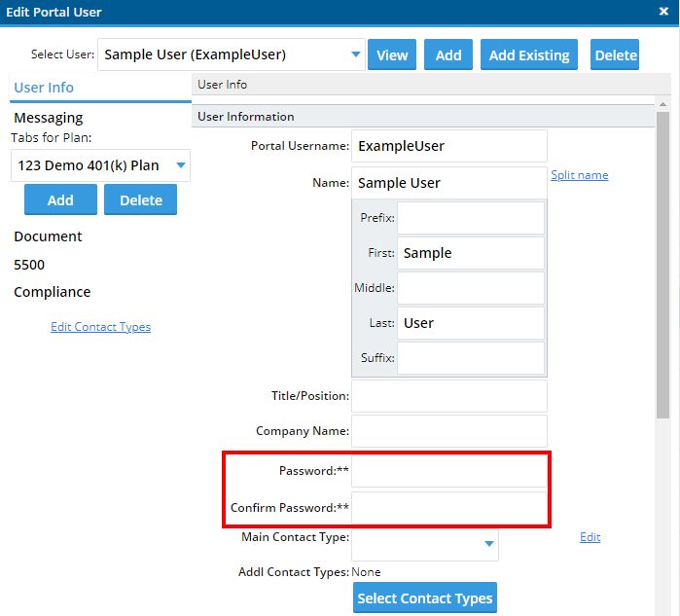Open the Main Contact Type dropdown
680x616 pixels.
tap(488, 544)
